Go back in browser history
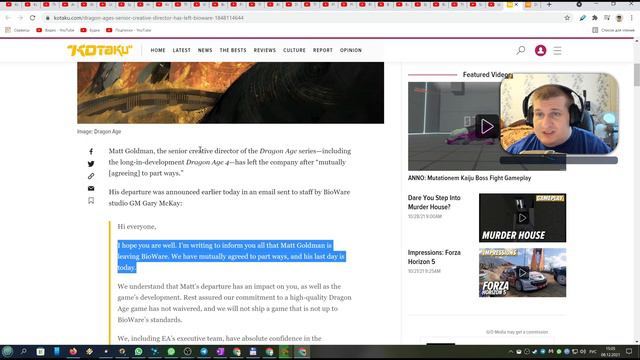This screenshot has width=640, height=360. [8, 18]
